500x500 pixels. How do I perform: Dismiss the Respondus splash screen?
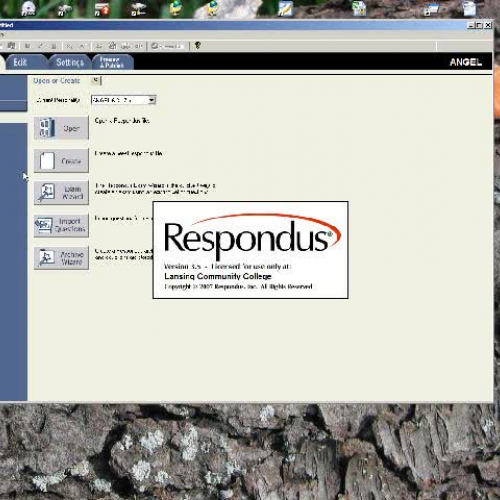click(250, 250)
